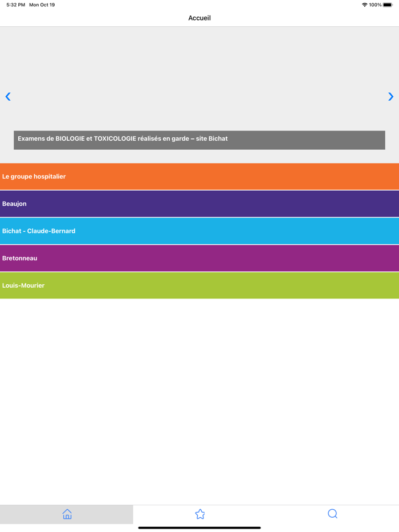Viewport: 399px width, 532px height.
Task: Tap the Accueil title in header
Action: (x=199, y=18)
